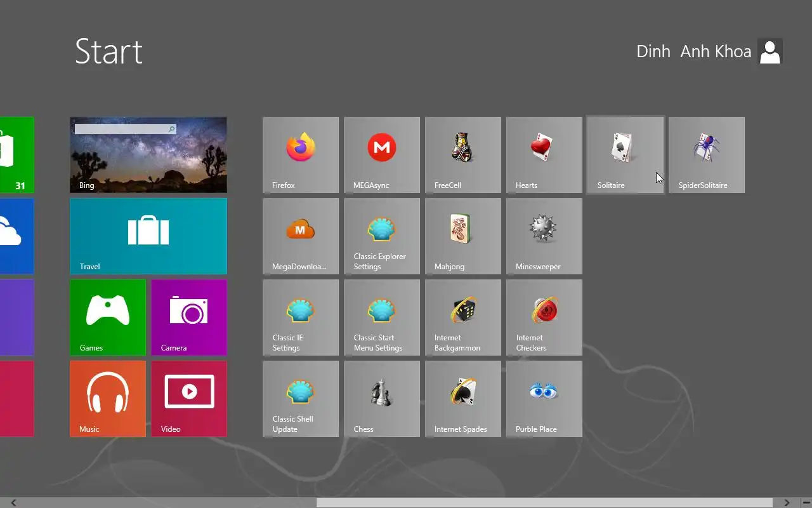Click the horizontal scrollbar left arrow
Viewport: 812px width, 508px height.
13,502
